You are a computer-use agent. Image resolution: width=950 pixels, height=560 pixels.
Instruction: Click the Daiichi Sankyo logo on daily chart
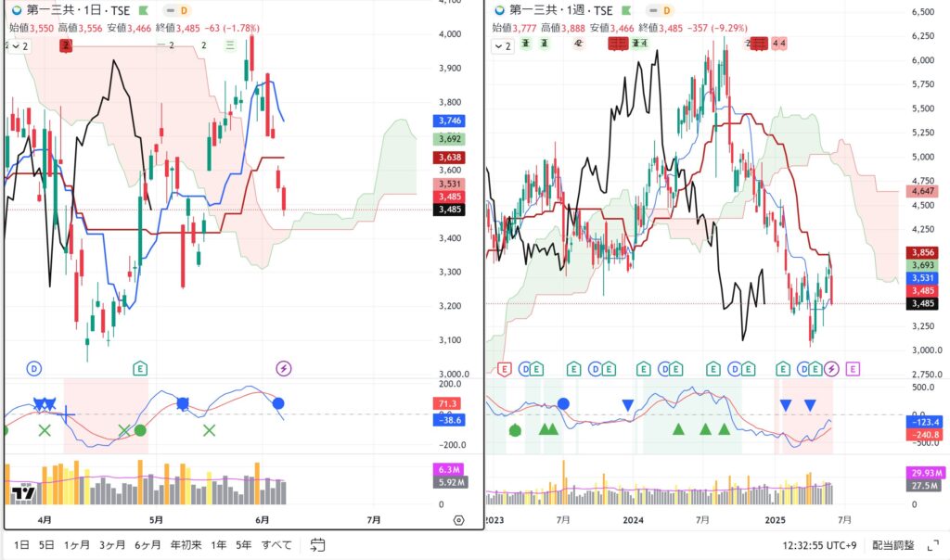[17, 10]
